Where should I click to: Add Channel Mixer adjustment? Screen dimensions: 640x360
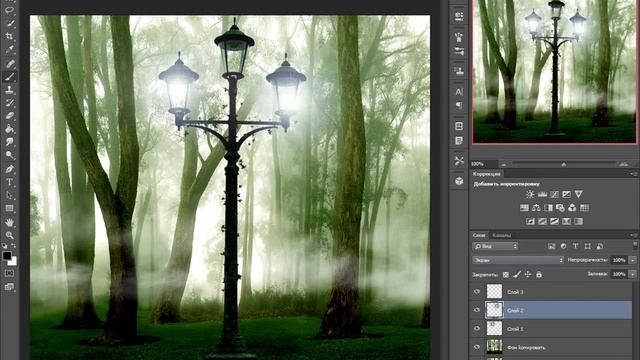pyautogui.click(x=572, y=208)
